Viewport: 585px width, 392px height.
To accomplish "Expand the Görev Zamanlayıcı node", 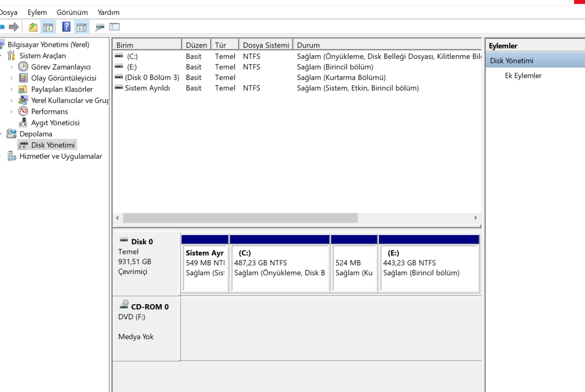I will (x=11, y=67).
